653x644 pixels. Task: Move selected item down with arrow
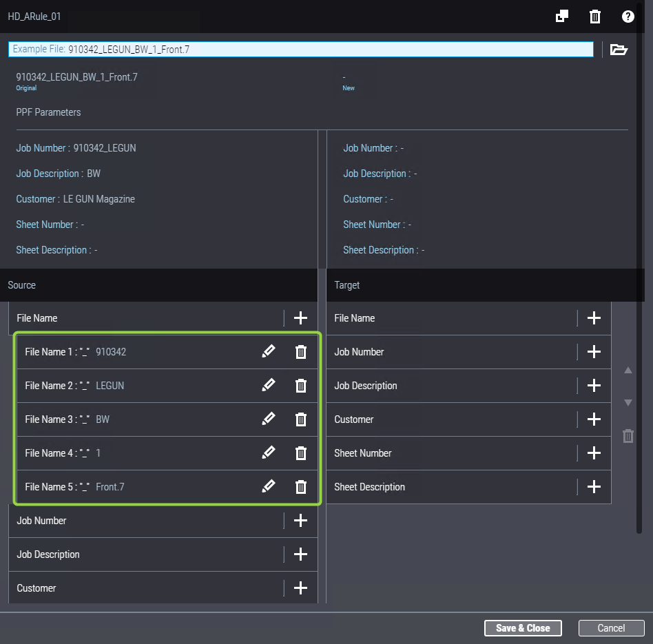628,403
